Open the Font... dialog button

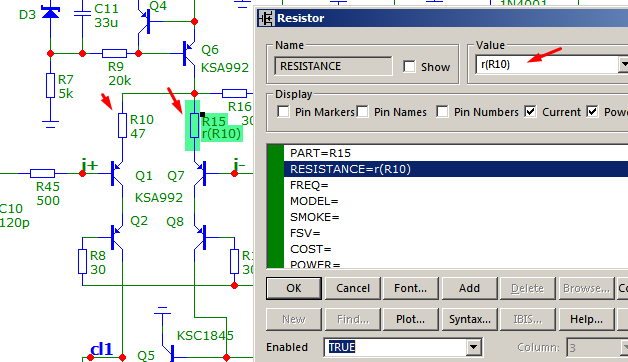click(x=411, y=288)
